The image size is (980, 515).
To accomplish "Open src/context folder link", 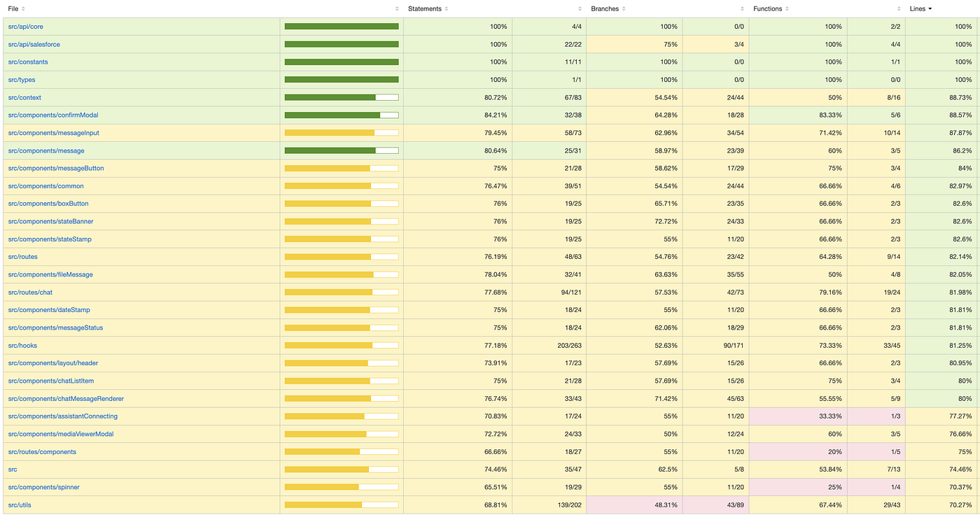I will pyautogui.click(x=24, y=97).
